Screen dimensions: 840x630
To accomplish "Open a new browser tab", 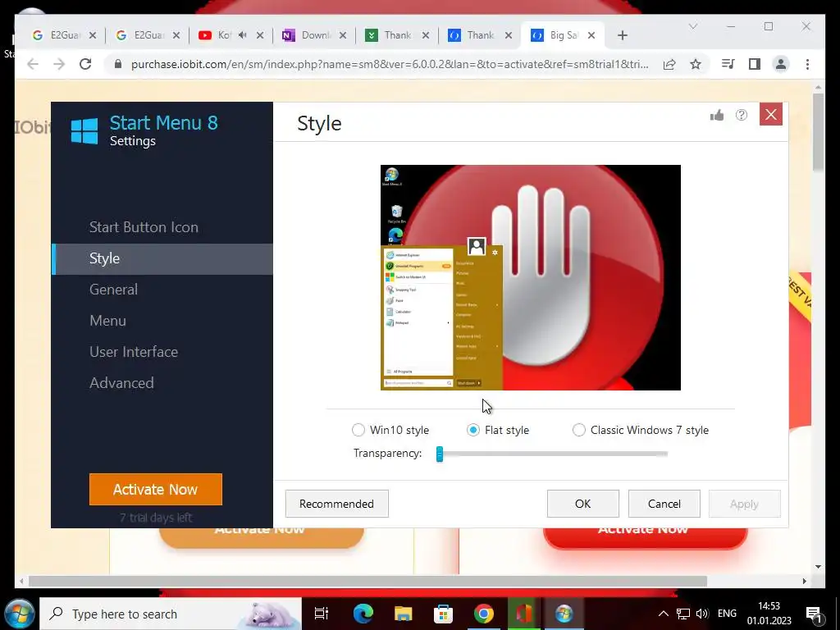I will tap(622, 35).
